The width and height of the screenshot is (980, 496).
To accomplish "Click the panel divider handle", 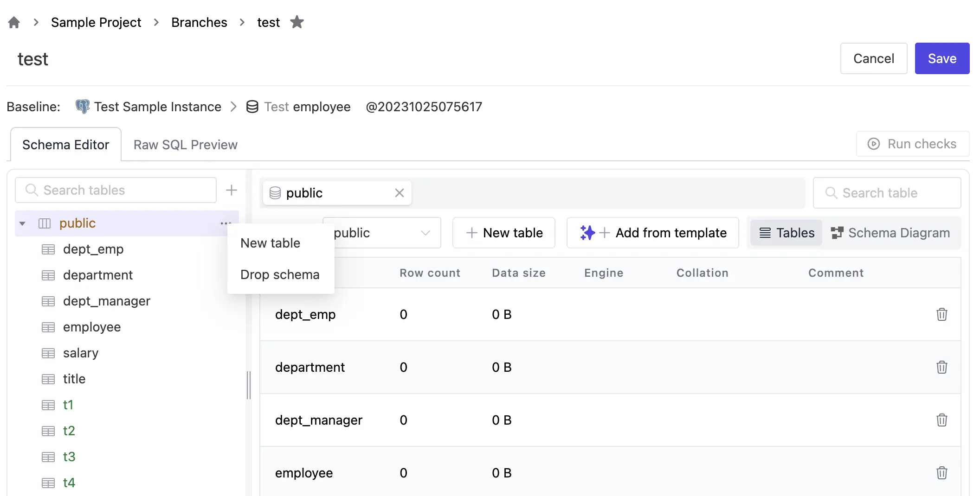I will click(x=249, y=385).
